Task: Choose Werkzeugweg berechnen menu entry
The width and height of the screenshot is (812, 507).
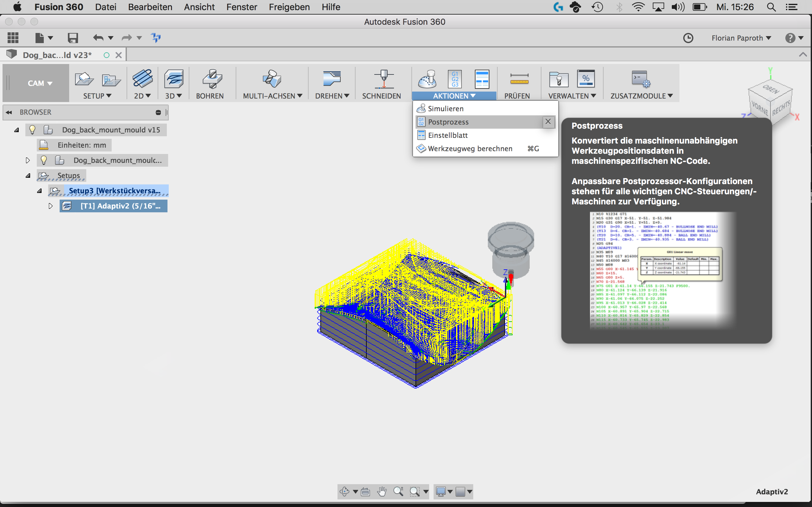Action: pyautogui.click(x=470, y=149)
